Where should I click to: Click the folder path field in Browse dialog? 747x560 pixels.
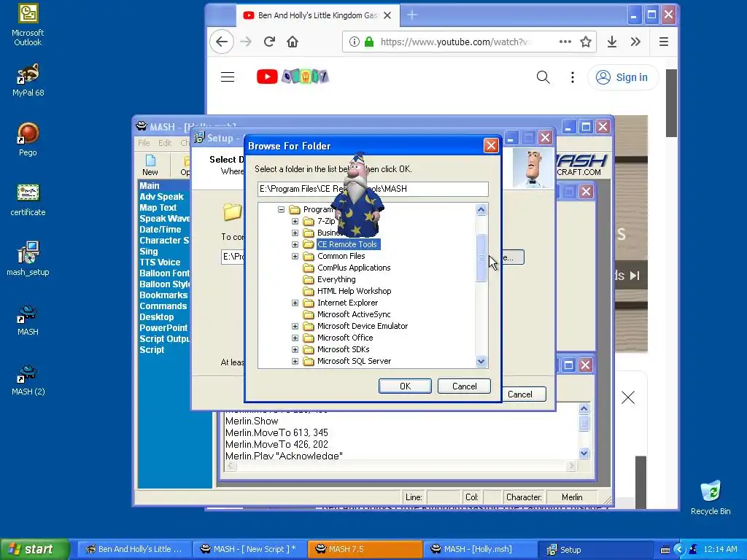coord(373,189)
